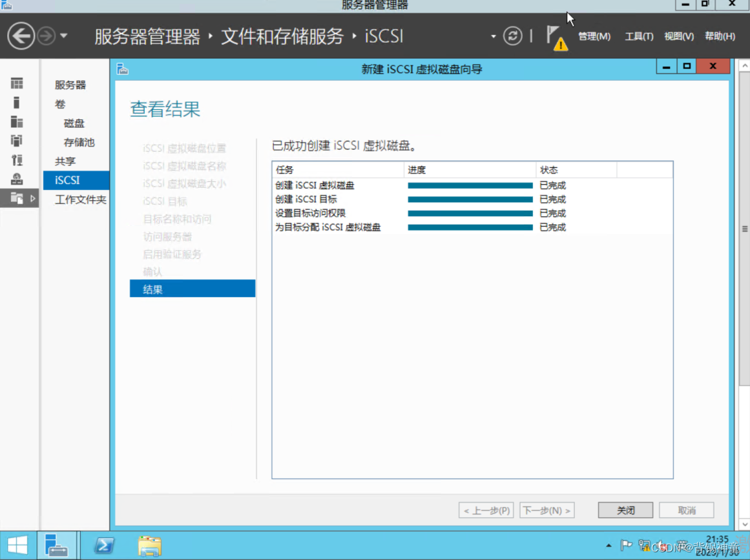The image size is (750, 560).
Task: Click the 关闭 button in the wizard
Action: (624, 510)
